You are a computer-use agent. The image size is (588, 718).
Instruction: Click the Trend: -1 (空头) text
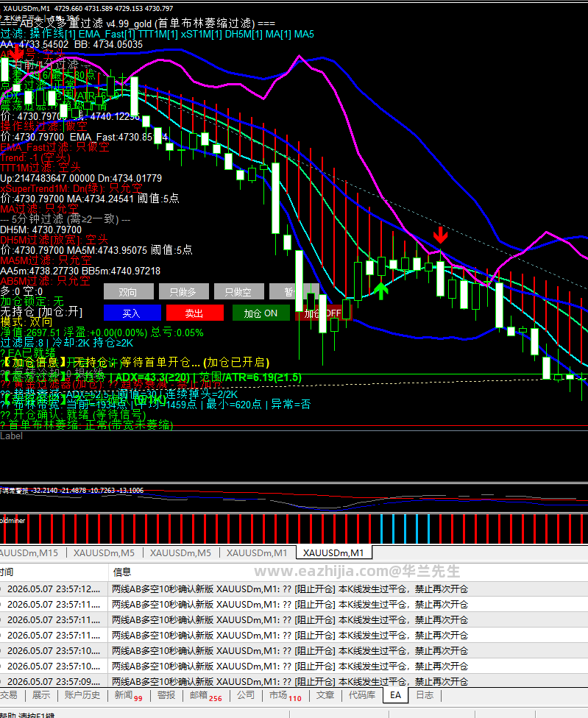(35, 157)
